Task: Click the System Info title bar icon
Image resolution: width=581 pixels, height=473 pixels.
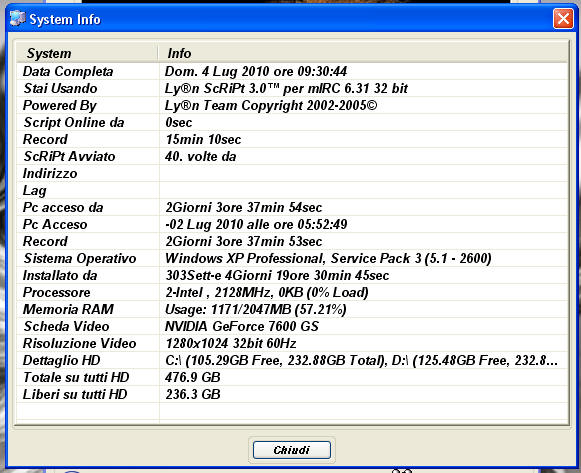Action: click(17, 19)
